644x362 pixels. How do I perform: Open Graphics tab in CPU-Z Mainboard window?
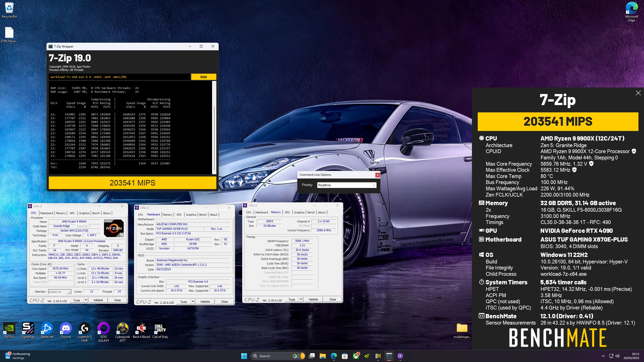(191, 215)
